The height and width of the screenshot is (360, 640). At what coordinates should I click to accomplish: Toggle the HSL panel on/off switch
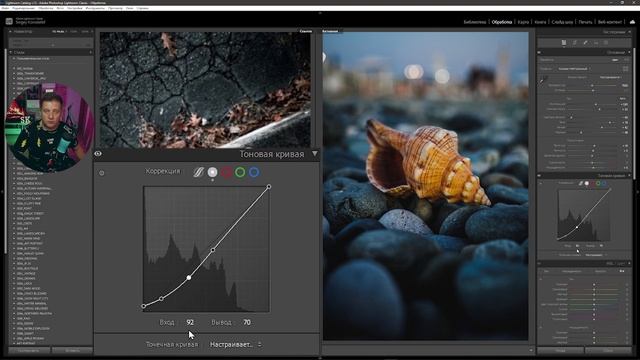pos(539,263)
